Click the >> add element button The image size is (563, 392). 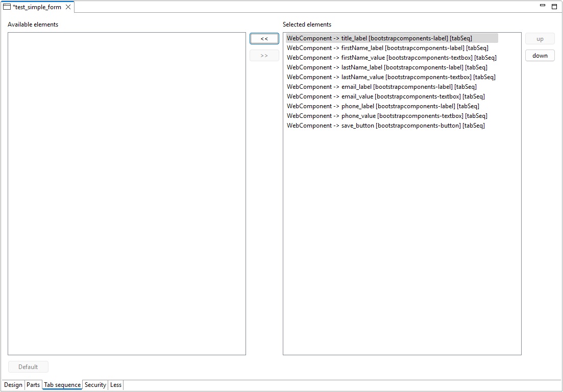click(x=264, y=55)
